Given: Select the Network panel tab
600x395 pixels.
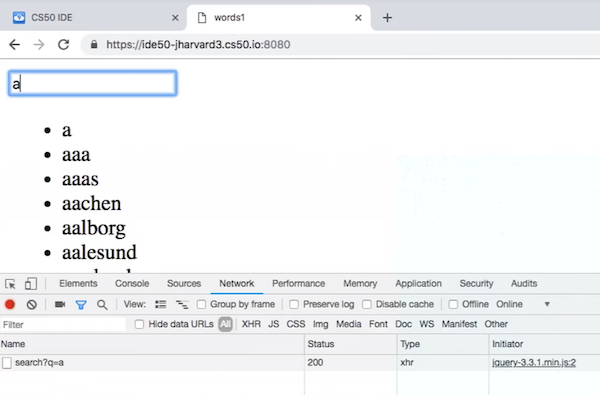Looking at the screenshot, I should tap(236, 284).
